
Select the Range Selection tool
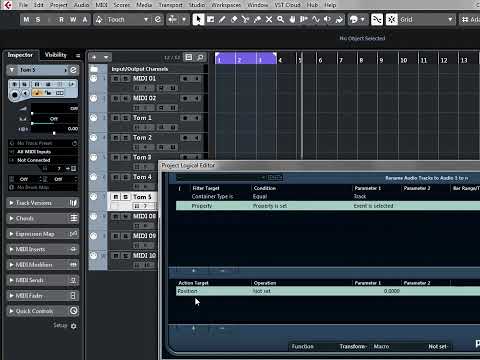(210, 19)
